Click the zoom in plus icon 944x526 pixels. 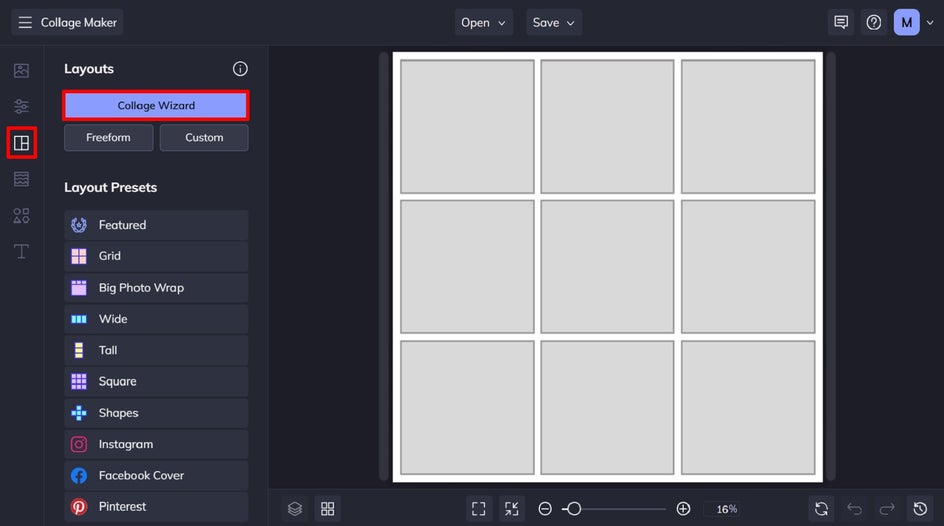coord(683,509)
